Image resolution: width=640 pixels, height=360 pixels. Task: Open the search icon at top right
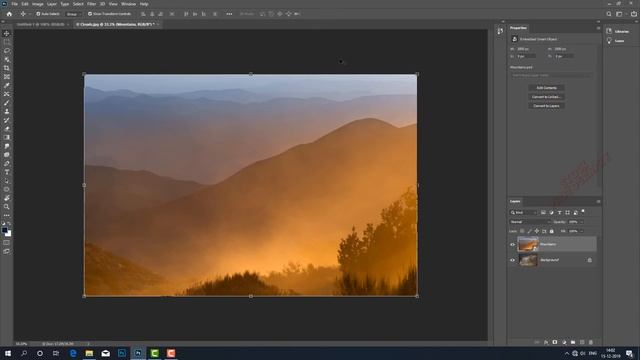(609, 14)
